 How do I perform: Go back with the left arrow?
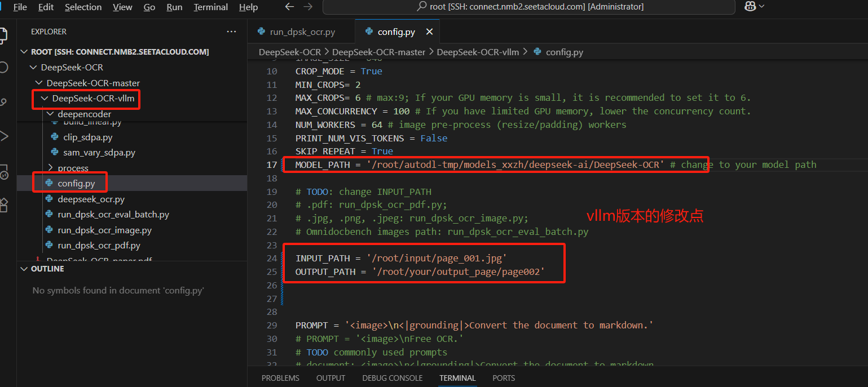pos(289,7)
